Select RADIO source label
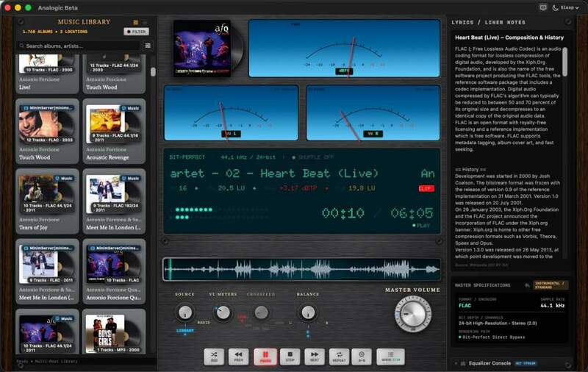This screenshot has width=588, height=372. point(204,323)
